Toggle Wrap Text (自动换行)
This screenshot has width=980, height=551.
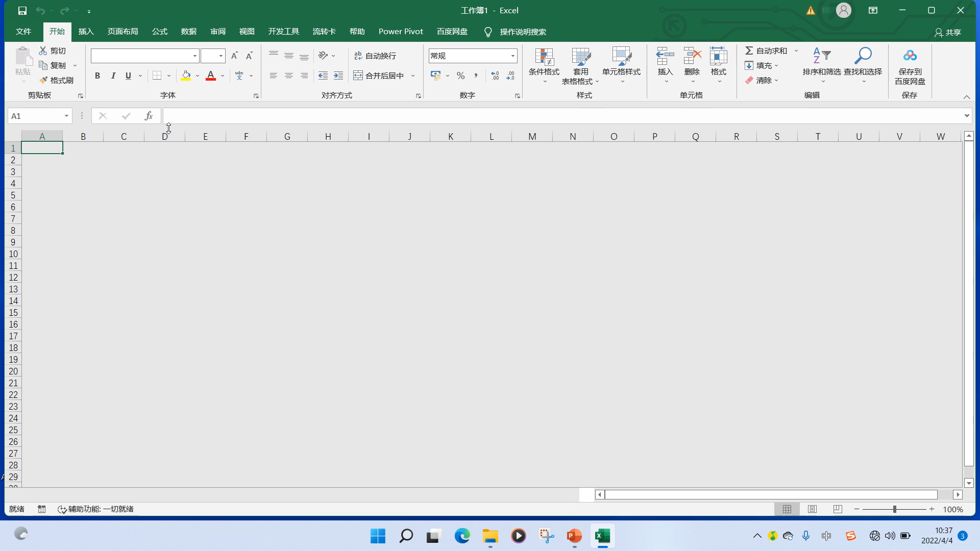coord(375,56)
